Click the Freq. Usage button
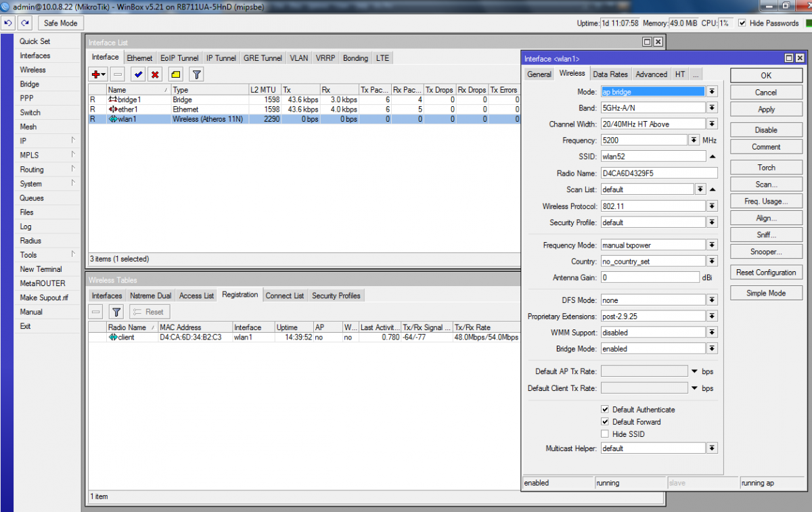 tap(766, 201)
